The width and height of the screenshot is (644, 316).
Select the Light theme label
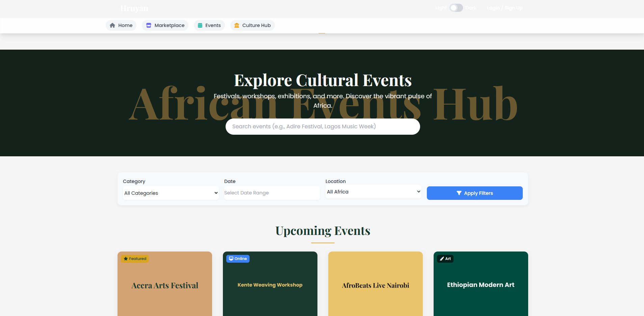click(x=441, y=8)
